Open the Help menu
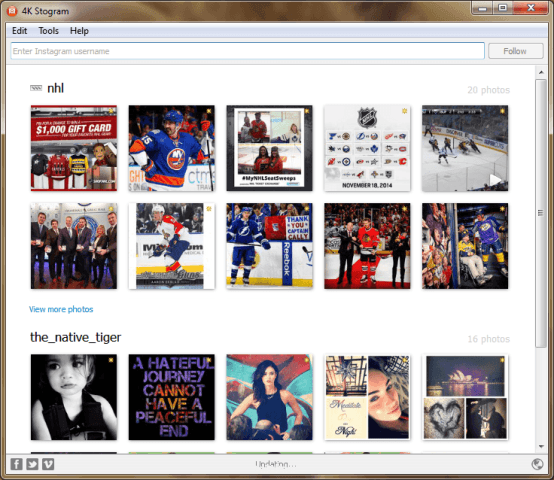The height and width of the screenshot is (480, 554). click(79, 31)
